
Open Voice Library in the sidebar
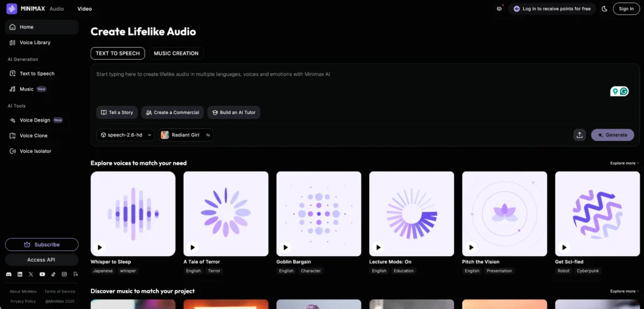pos(42,42)
